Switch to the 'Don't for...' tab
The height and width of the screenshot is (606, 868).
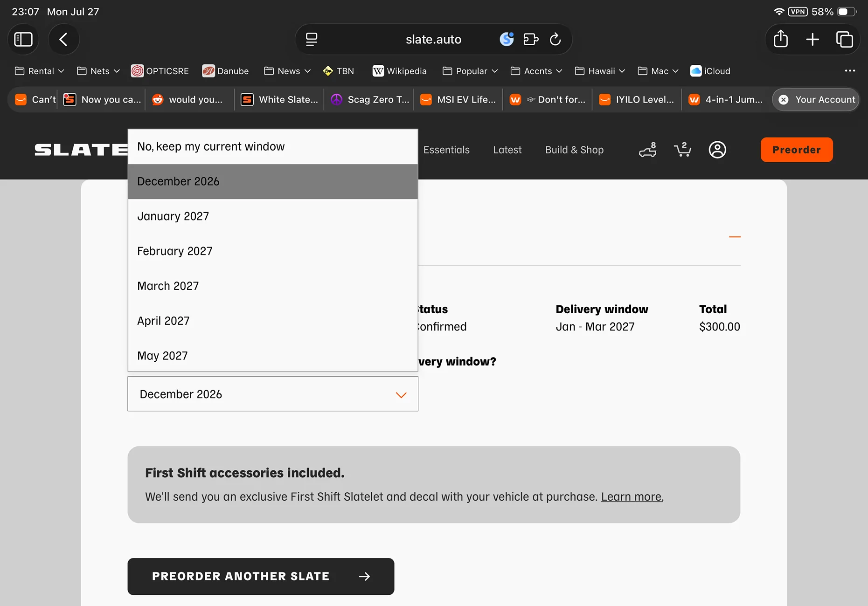548,99
